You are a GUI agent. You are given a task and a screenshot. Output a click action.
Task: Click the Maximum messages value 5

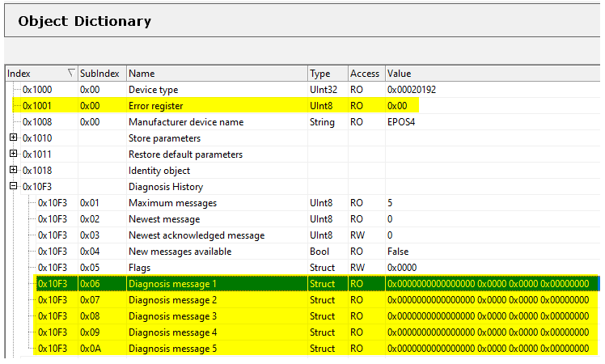coord(390,203)
